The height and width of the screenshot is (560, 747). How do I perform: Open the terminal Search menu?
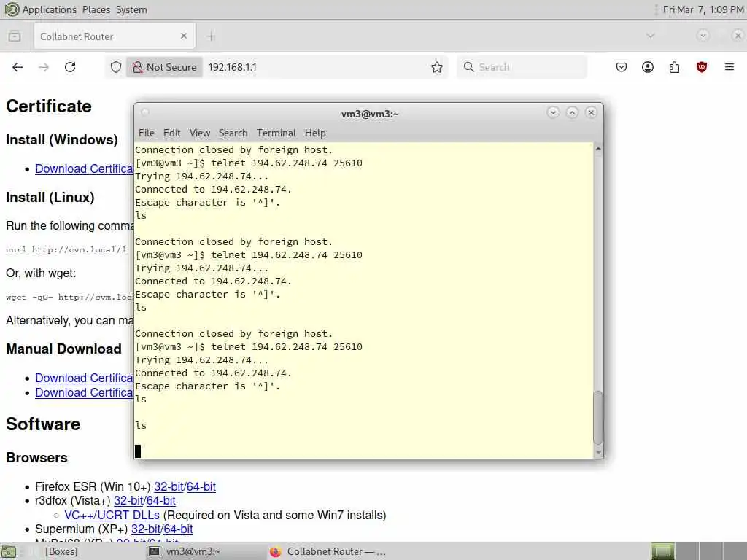pos(233,133)
